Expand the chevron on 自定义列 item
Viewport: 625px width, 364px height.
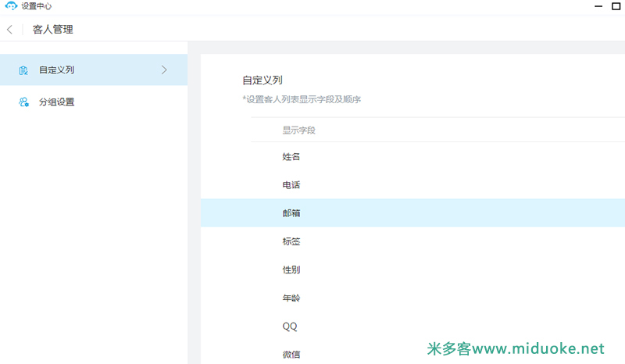[x=164, y=70]
